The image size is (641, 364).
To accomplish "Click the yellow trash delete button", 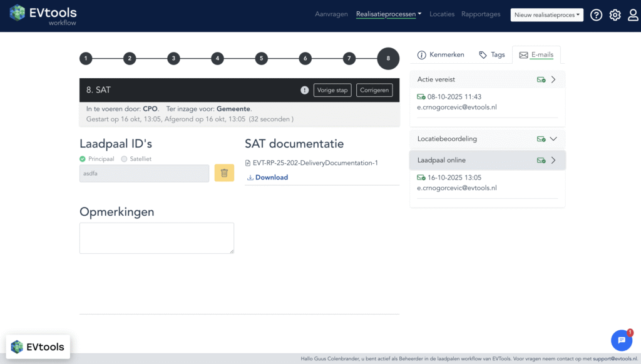I will coord(224,173).
